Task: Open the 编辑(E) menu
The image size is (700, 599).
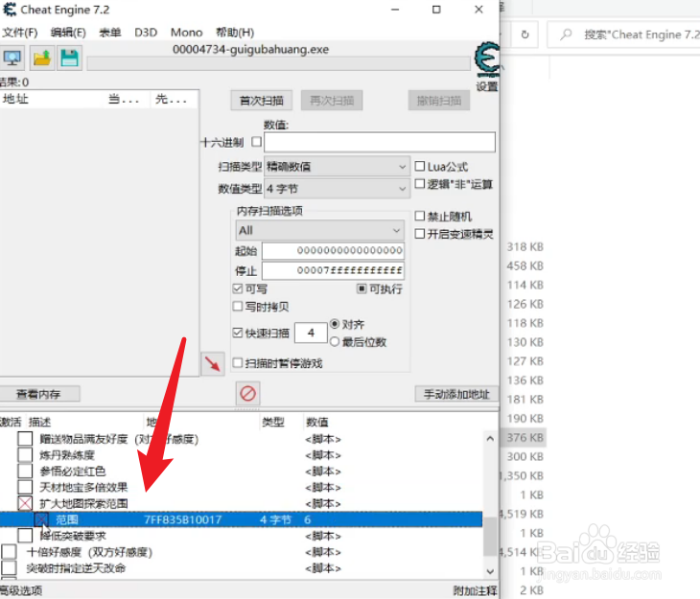Action: 68,33
